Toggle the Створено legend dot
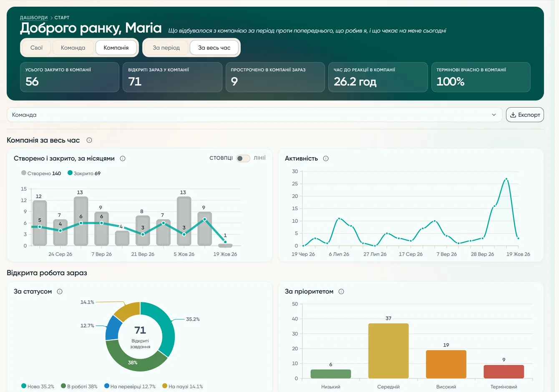 (24, 173)
